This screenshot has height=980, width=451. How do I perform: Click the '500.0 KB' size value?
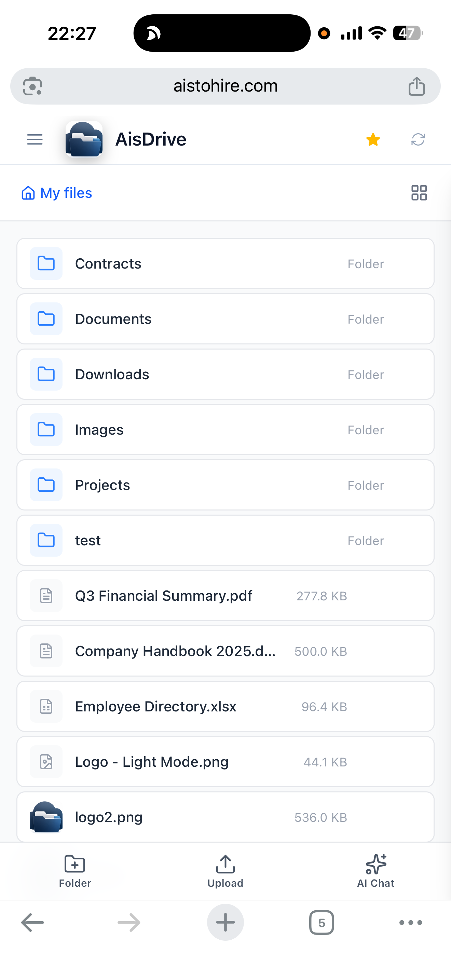[320, 651]
